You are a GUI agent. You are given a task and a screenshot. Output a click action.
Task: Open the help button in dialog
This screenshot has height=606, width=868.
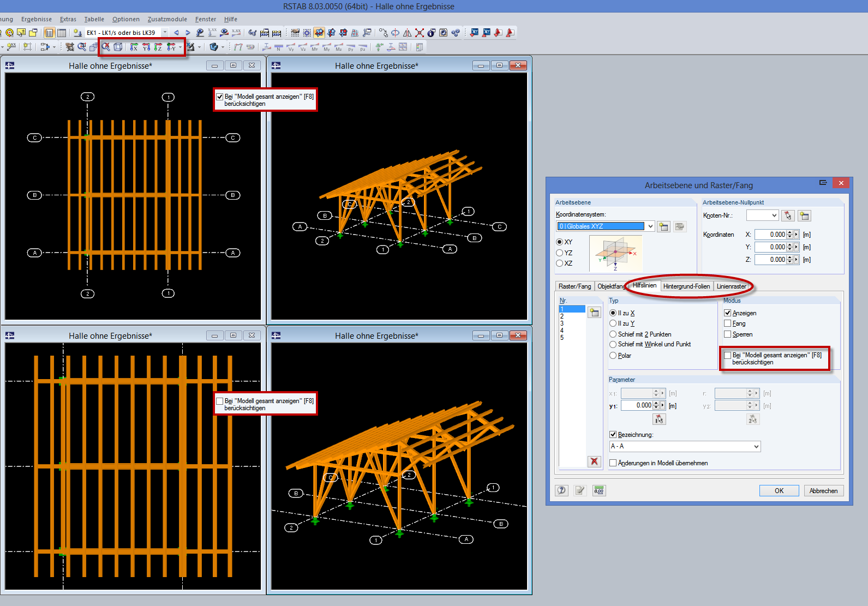tap(561, 490)
